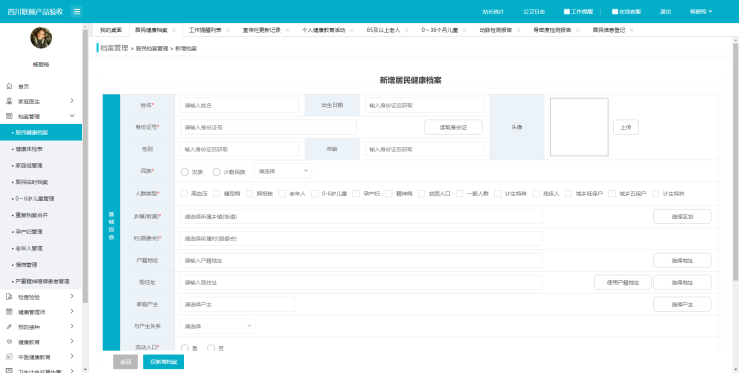Check the 老年人 checkbox
Screen dimensions: 740x374
282,194
